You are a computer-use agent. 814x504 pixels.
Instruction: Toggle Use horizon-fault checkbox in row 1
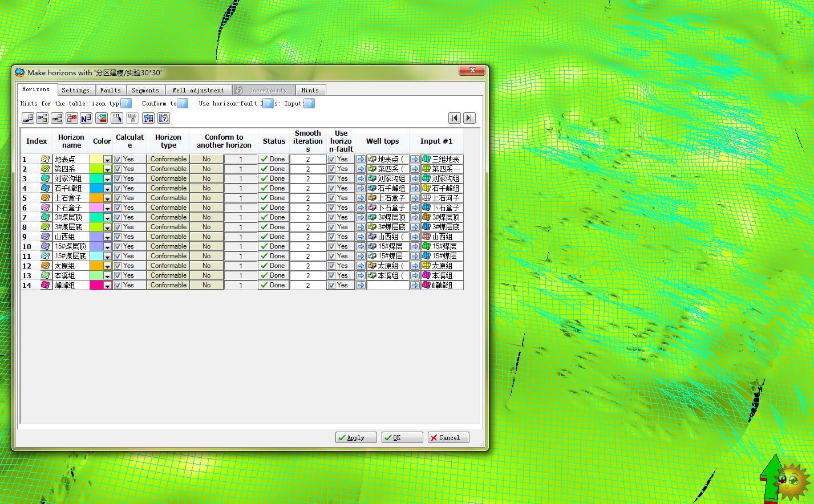coord(331,160)
